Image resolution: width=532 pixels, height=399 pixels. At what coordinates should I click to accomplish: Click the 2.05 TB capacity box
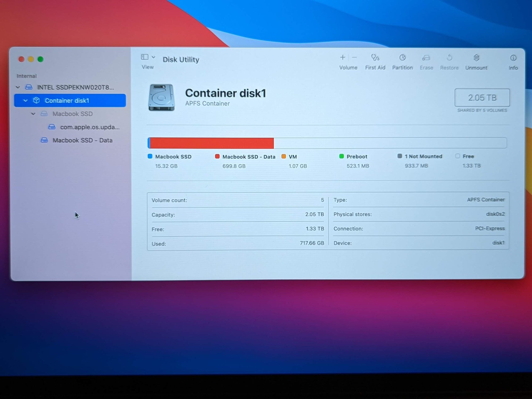point(482,98)
